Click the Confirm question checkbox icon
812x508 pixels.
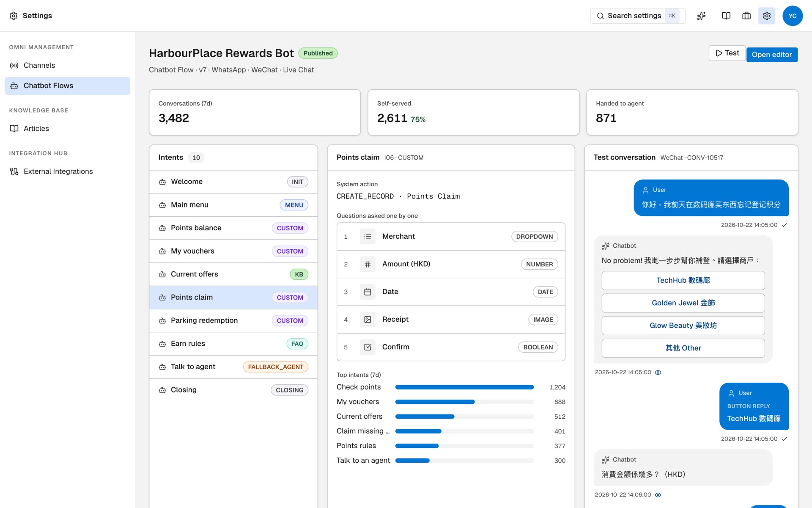click(368, 347)
